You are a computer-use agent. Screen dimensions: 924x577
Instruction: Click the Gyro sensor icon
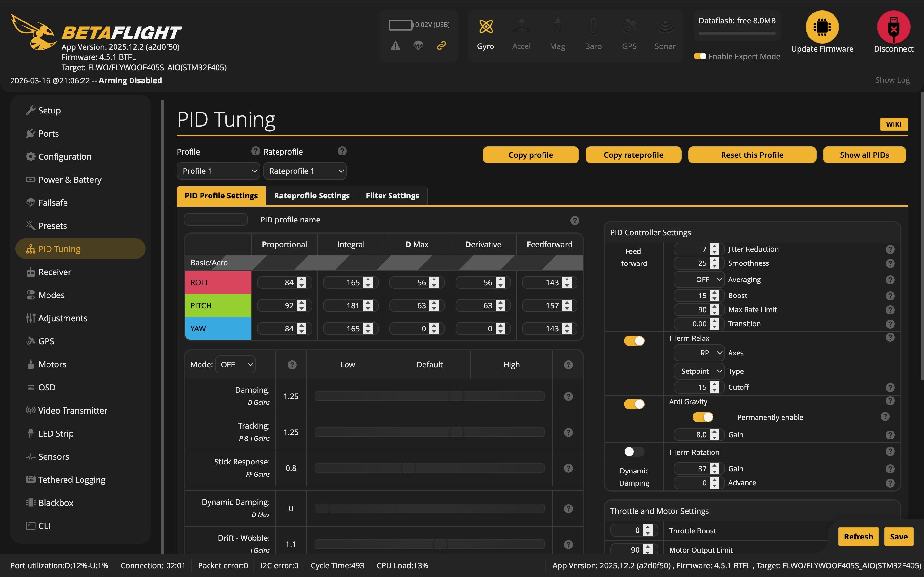click(x=486, y=27)
